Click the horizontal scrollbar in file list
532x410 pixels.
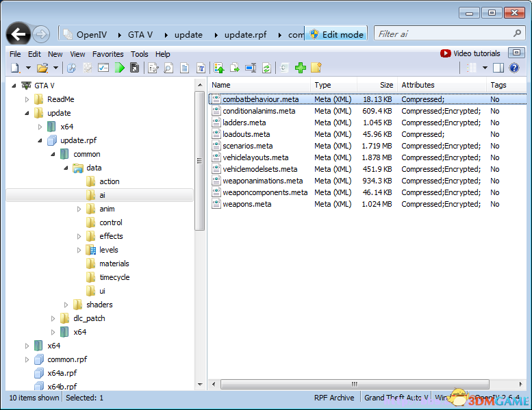click(x=355, y=384)
